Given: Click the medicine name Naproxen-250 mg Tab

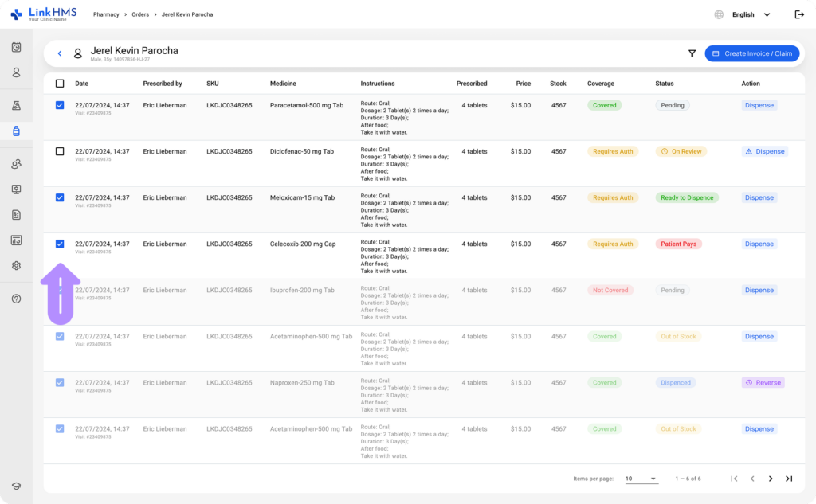Looking at the screenshot, I should [x=302, y=382].
